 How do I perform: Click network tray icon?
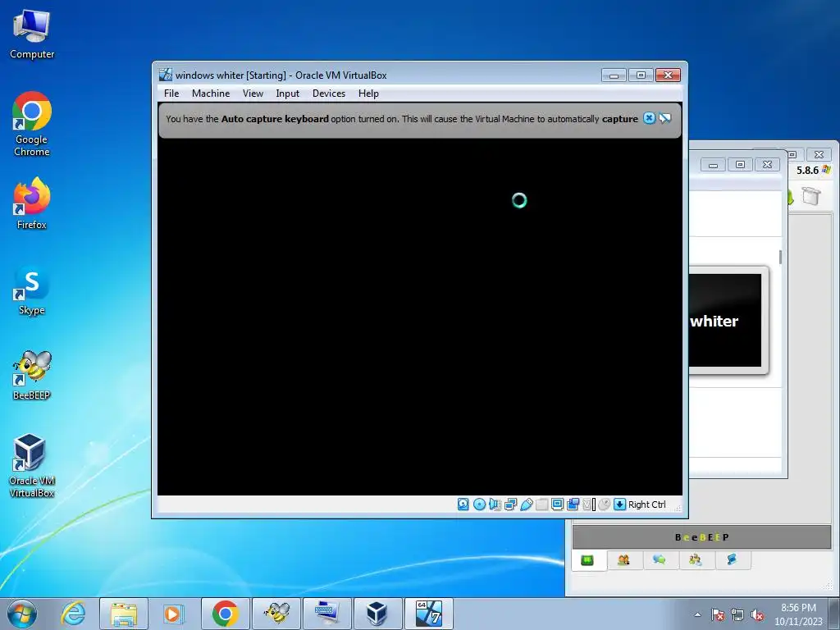click(737, 614)
